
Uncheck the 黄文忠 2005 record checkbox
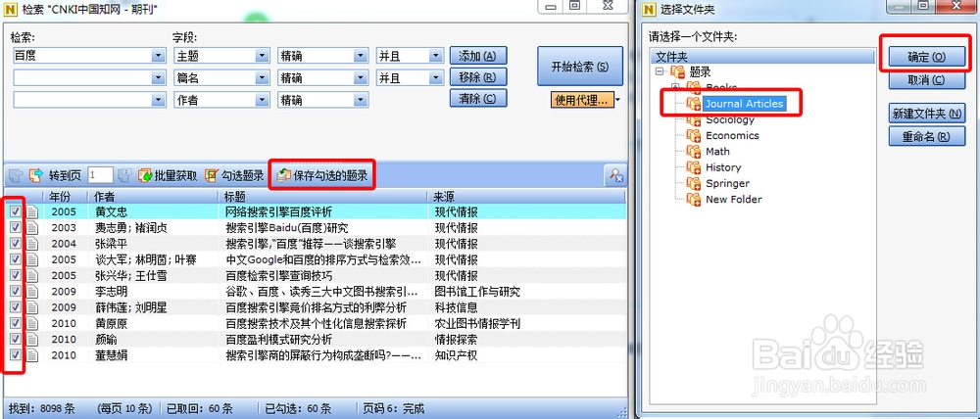tap(16, 211)
